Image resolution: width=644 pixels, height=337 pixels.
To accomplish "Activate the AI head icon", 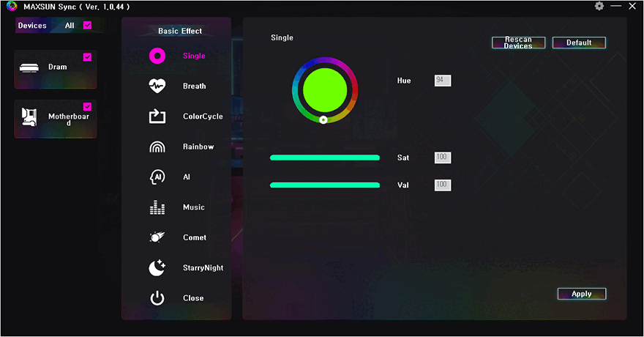I will click(x=157, y=177).
